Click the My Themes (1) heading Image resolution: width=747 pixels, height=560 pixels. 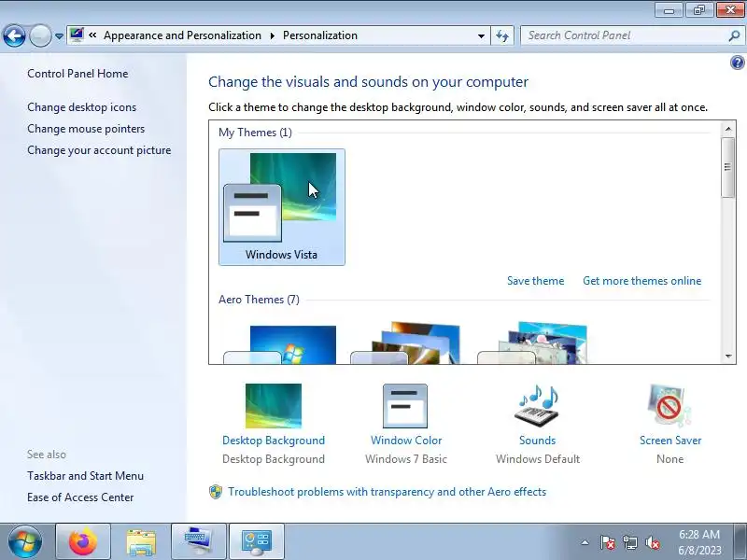[255, 133]
